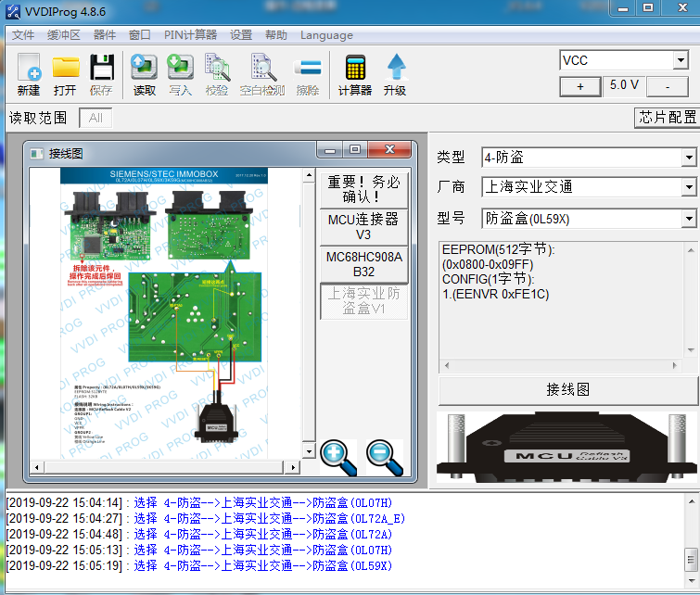700x595 pixels.
Task: Click diagram horizontal scrollbar left arrow
Action: (x=36, y=467)
